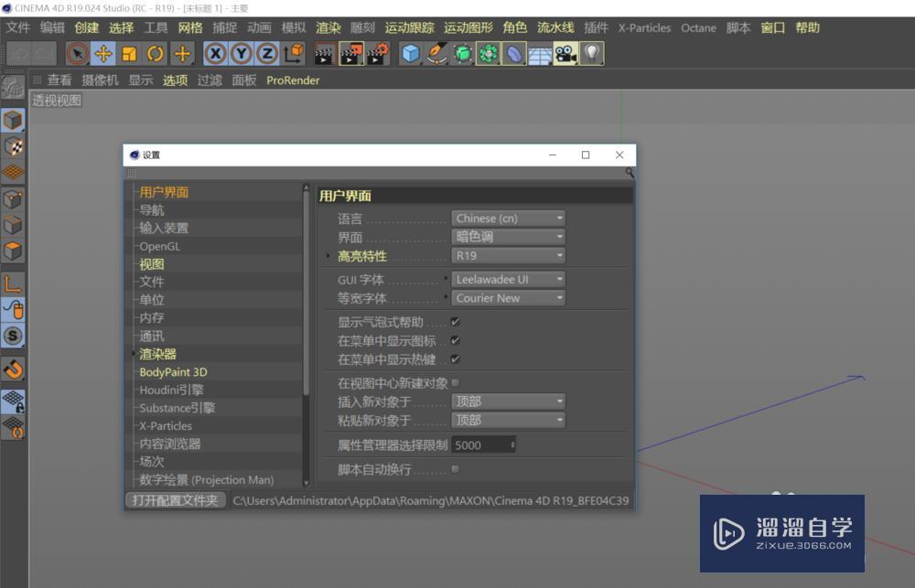Add a camera object
This screenshot has height=588, width=915.
(566, 54)
